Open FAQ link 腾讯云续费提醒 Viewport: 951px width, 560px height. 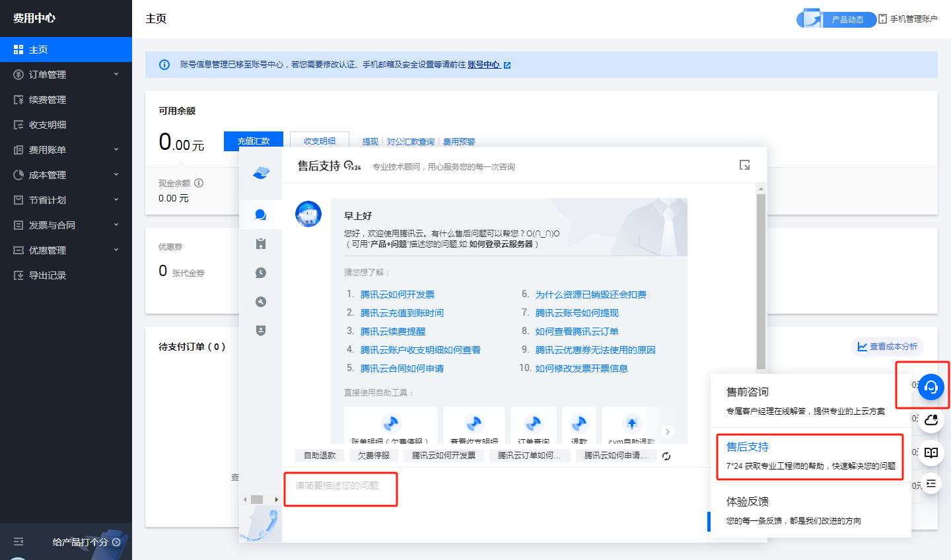393,332
